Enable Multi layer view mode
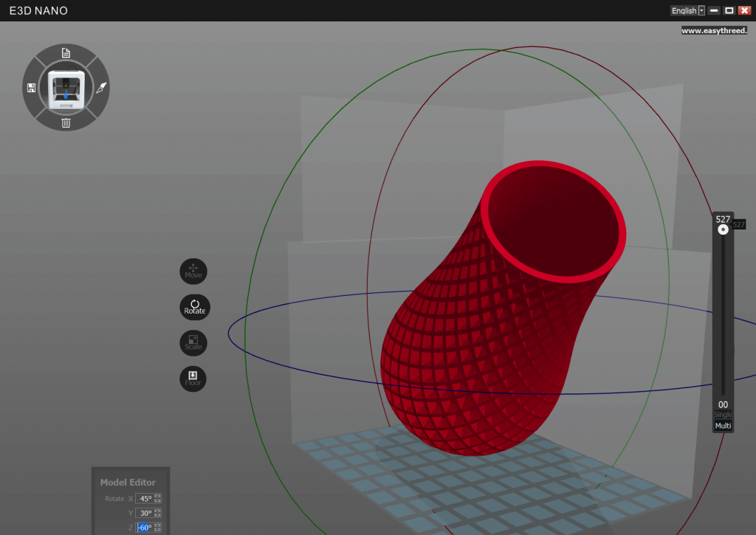 (x=722, y=425)
